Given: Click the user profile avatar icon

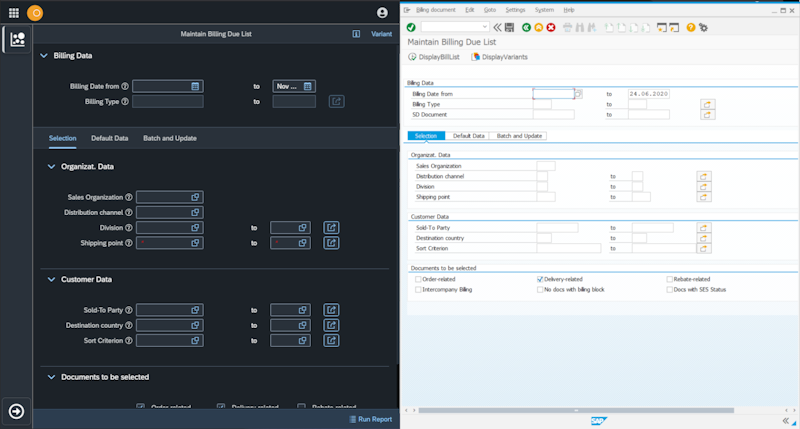Looking at the screenshot, I should [382, 13].
